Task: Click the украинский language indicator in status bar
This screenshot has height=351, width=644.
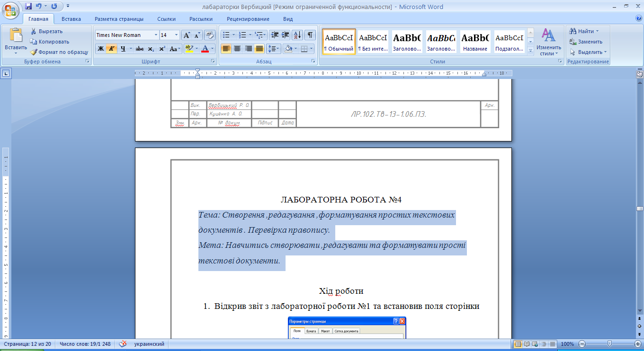Action: [149, 344]
